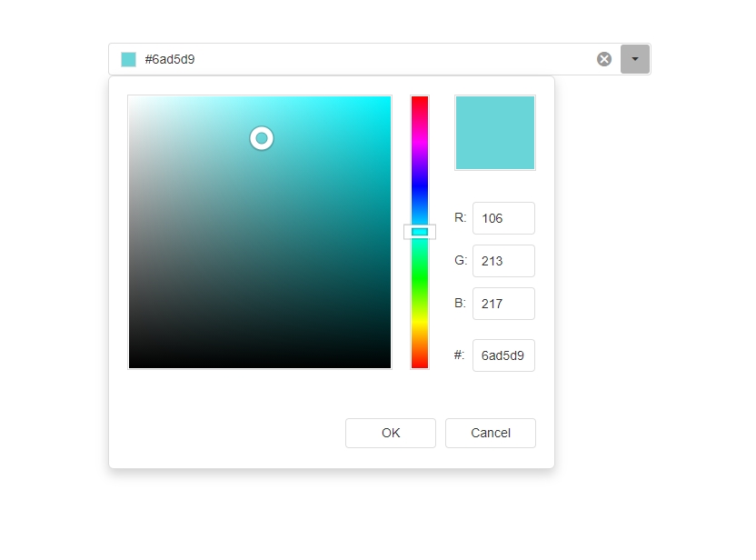Click the clear (X) icon in the color field
Image resolution: width=756 pixels, height=560 pixels.
(604, 58)
